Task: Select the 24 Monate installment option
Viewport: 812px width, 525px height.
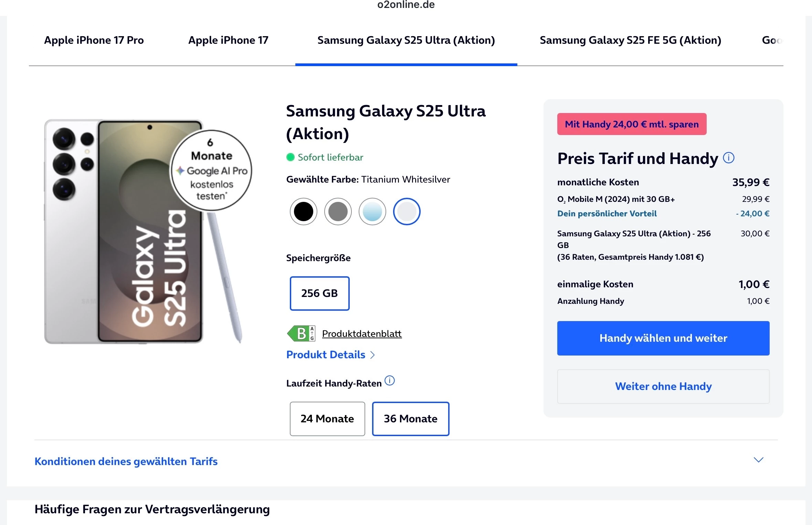Action: pos(327,419)
